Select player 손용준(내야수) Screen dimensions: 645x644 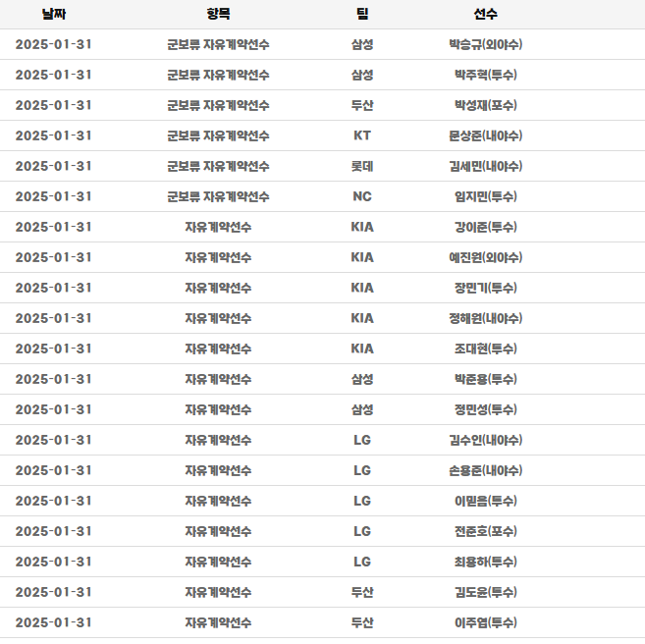point(485,470)
